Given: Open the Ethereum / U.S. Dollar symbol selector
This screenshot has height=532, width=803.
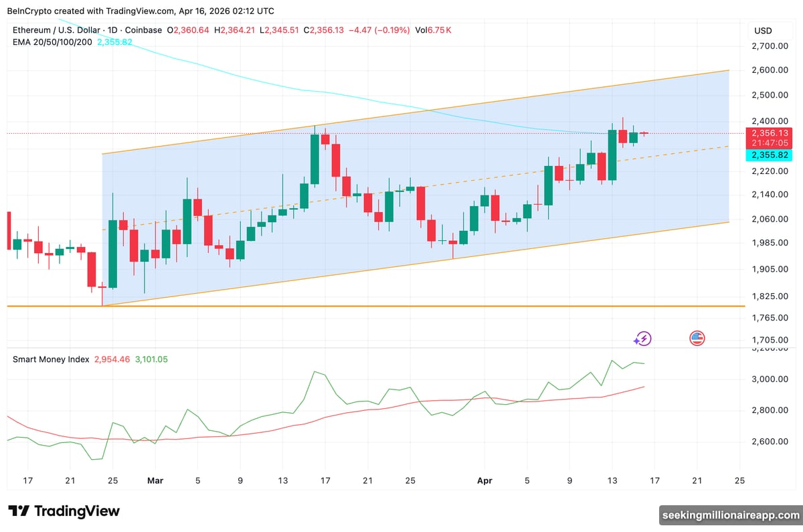Looking at the screenshot, I should coord(57,29).
